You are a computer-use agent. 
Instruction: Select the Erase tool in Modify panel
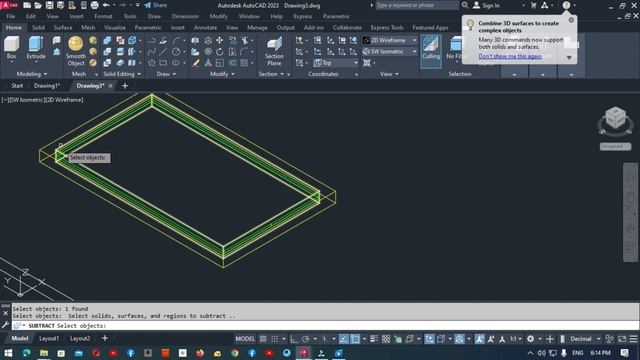point(196,63)
